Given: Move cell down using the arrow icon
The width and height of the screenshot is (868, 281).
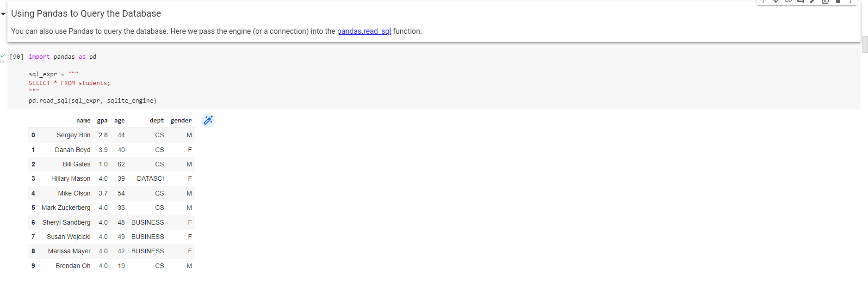Looking at the screenshot, I should 775,1.
